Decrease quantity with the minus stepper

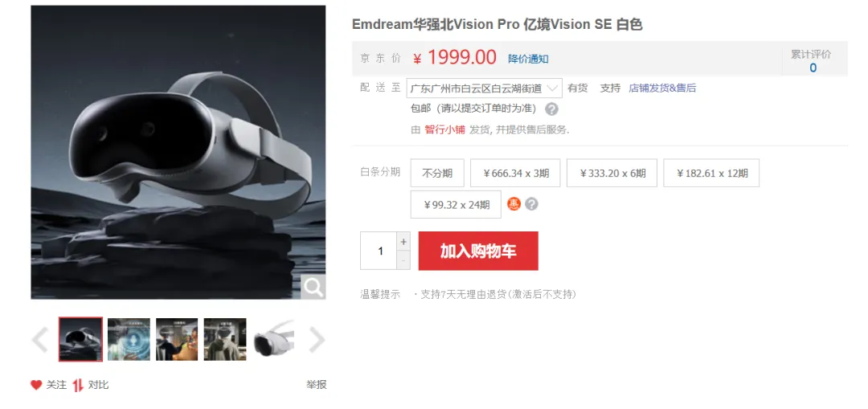pyautogui.click(x=403, y=260)
